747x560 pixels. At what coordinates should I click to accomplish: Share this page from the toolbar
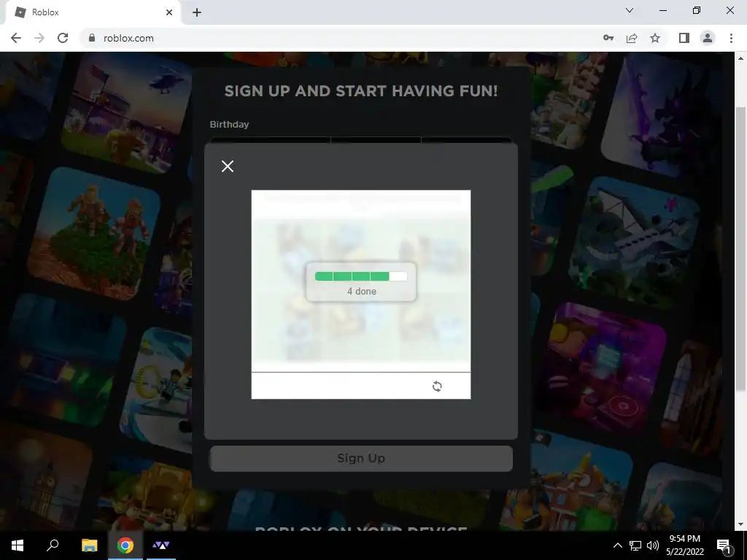pyautogui.click(x=632, y=38)
